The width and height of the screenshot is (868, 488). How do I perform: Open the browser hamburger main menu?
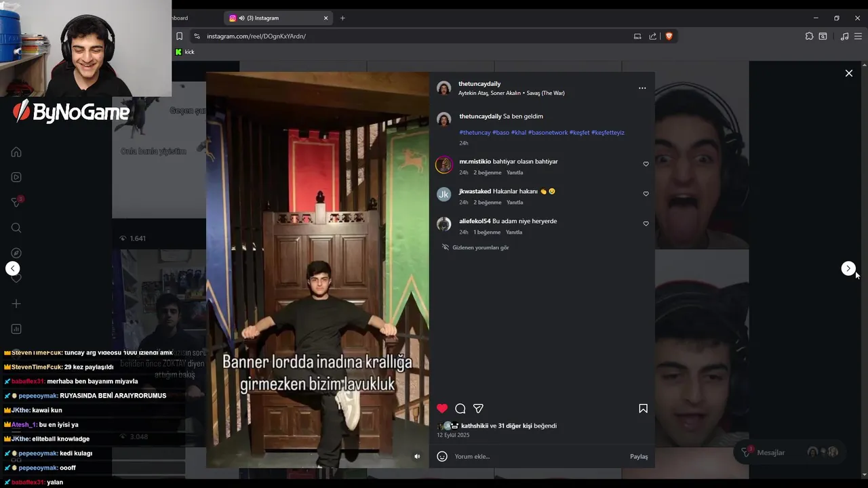pyautogui.click(x=858, y=36)
